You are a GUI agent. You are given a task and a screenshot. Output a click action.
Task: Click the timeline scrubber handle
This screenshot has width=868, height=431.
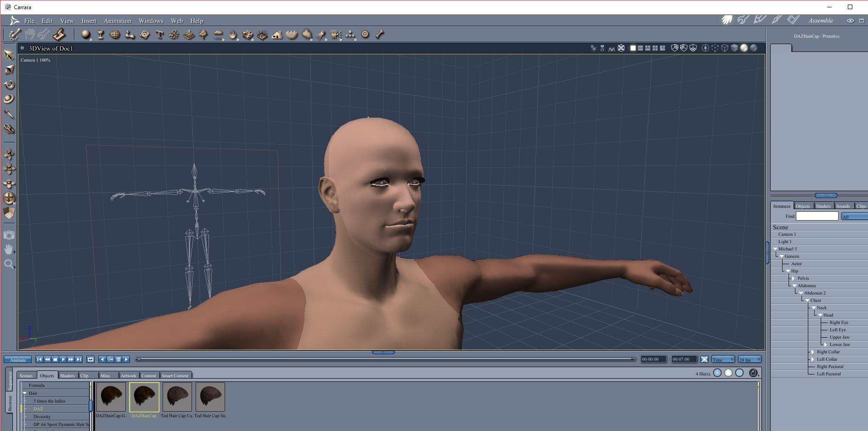139,359
